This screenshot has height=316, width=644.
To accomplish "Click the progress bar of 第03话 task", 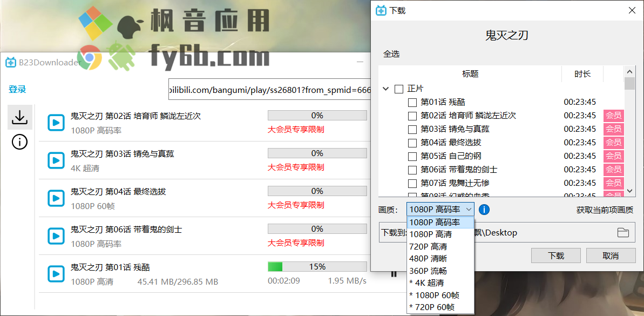I will [317, 153].
